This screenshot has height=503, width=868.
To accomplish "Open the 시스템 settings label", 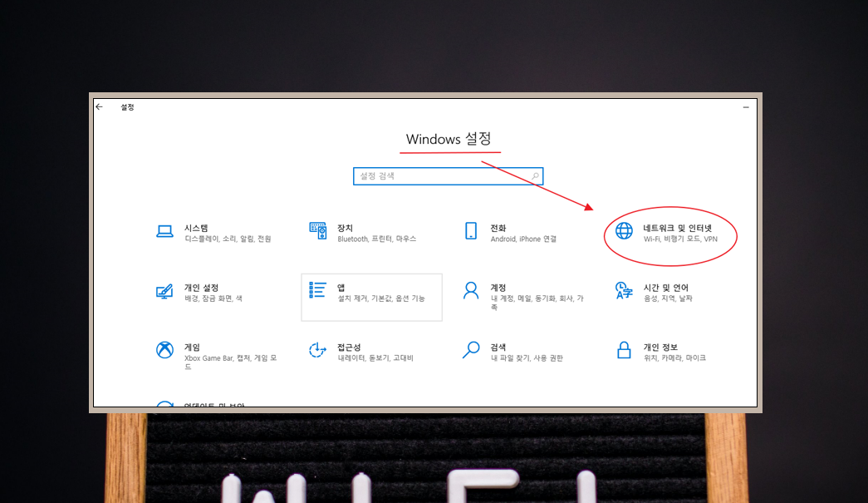I will tap(196, 229).
